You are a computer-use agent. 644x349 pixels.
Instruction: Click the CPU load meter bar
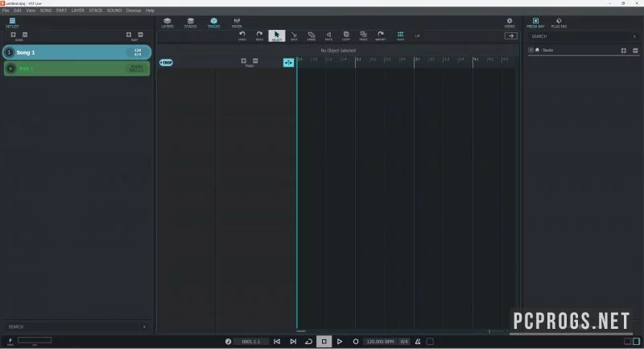(35, 340)
